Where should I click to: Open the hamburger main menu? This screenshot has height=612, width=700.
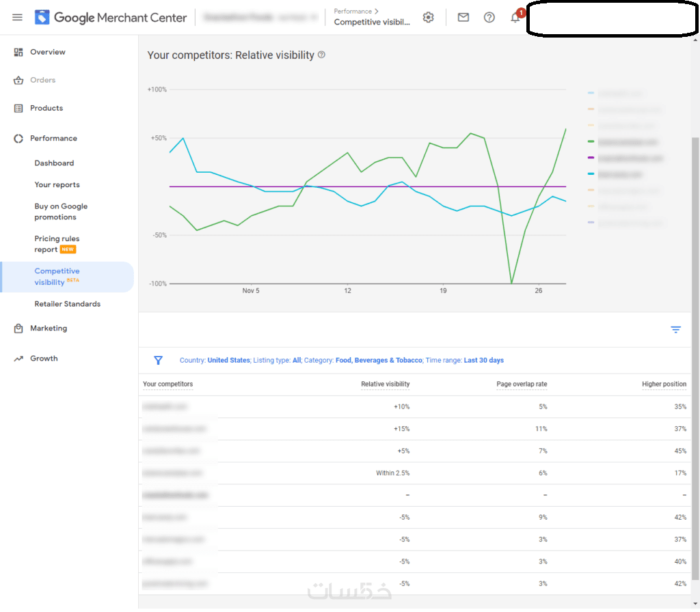(18, 18)
